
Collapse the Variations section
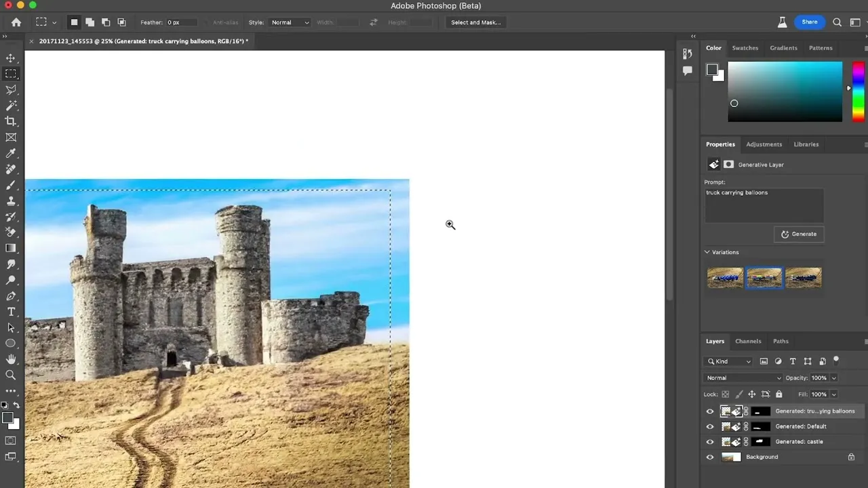point(707,252)
